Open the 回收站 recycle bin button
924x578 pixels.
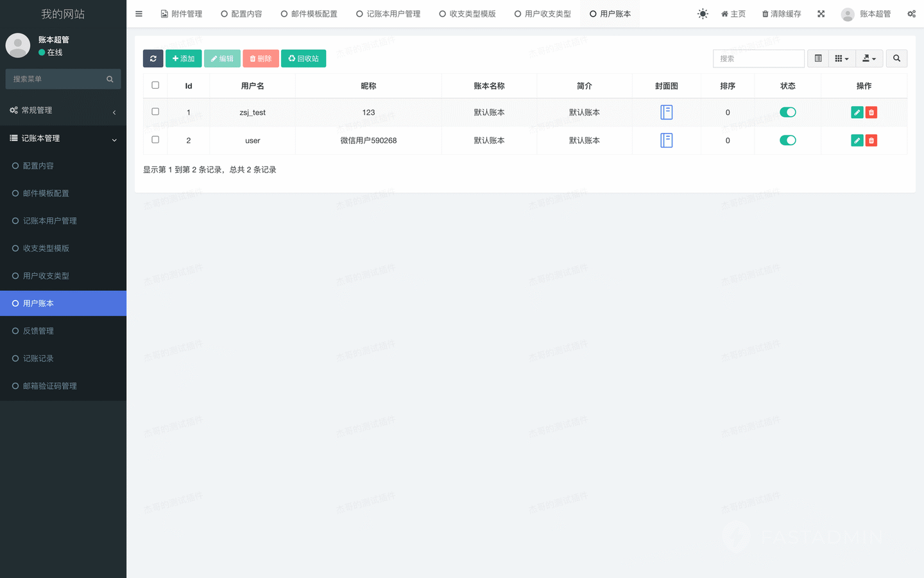tap(304, 58)
